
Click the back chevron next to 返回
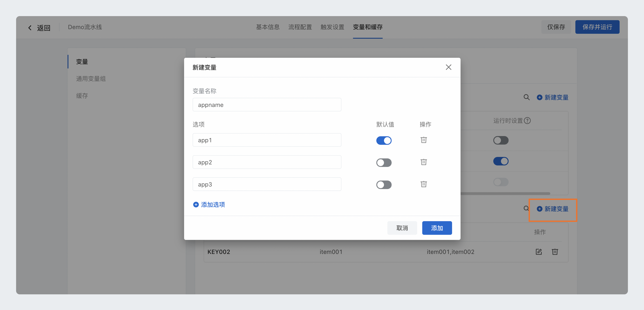point(30,28)
